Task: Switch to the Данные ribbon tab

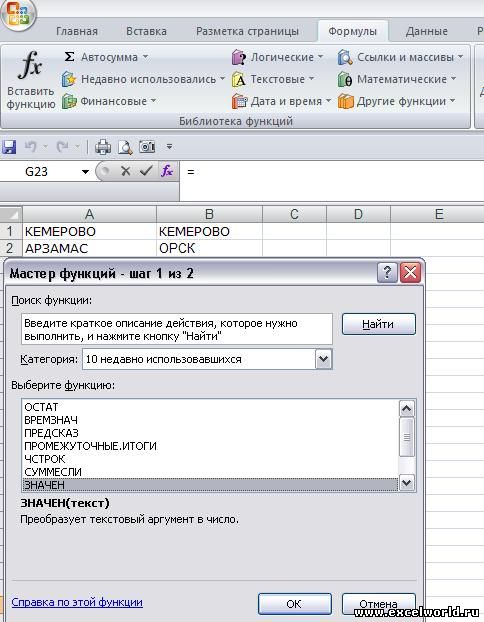Action: tap(426, 31)
